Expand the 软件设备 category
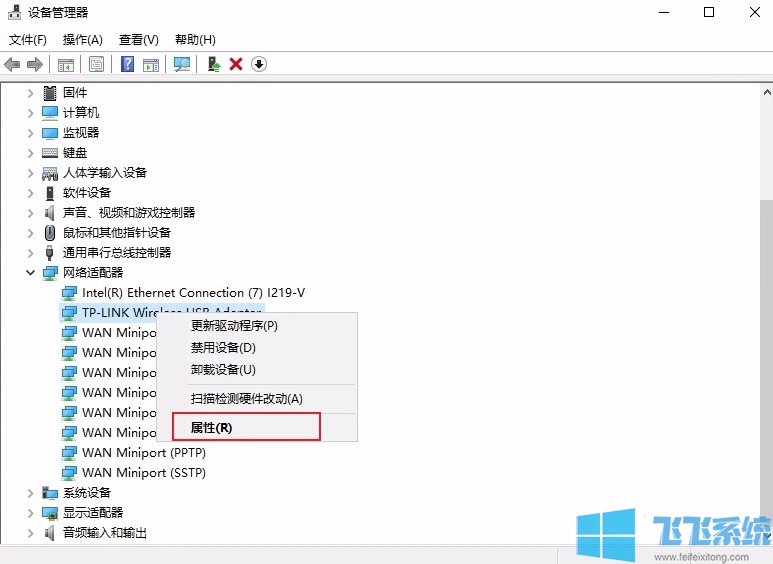Viewport: 773px width, 564px height. (31, 193)
